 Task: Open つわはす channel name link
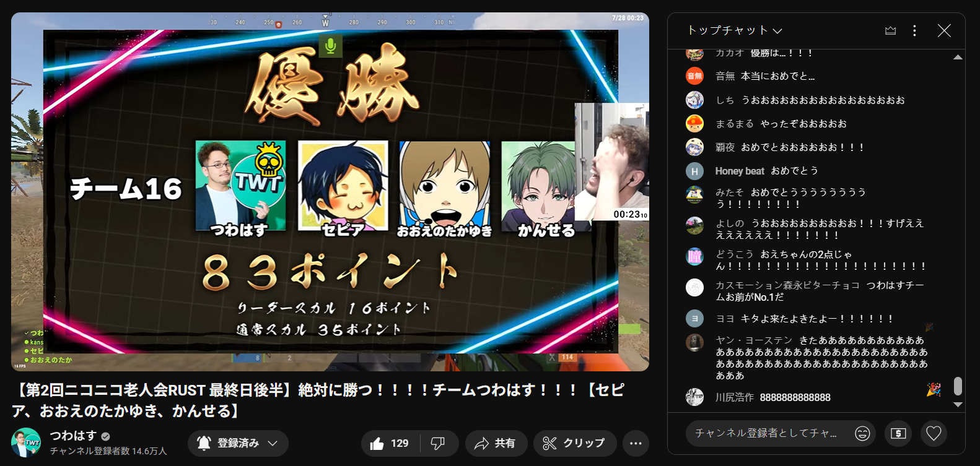(x=73, y=436)
